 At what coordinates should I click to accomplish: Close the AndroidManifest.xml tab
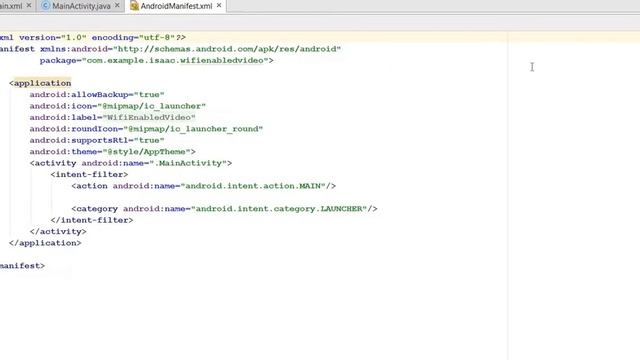click(x=219, y=5)
